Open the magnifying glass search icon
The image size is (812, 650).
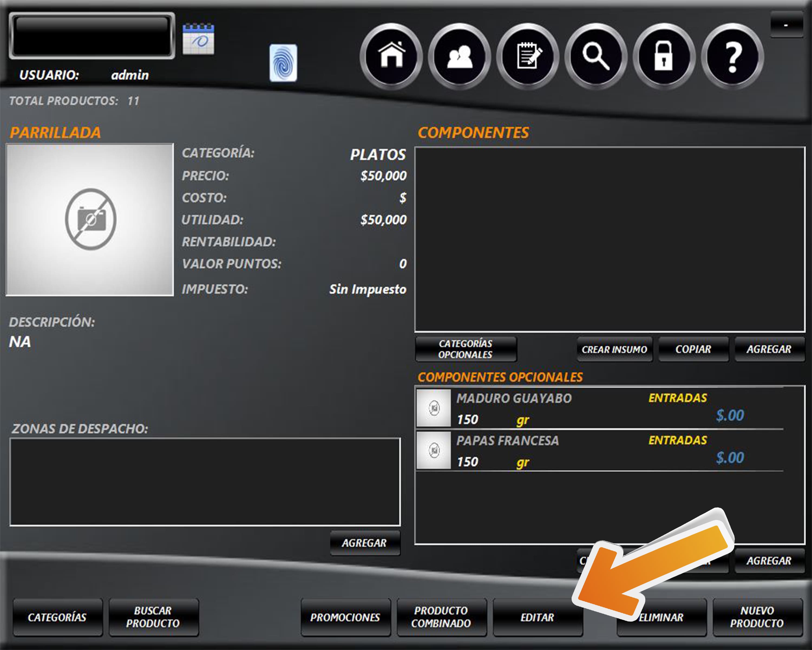coord(596,57)
